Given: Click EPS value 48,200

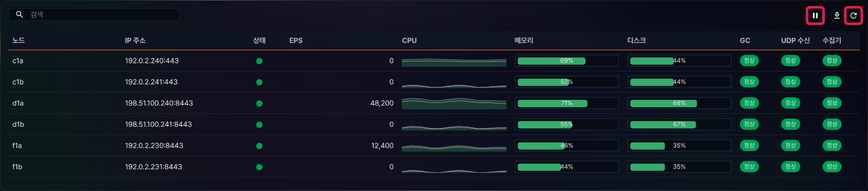Looking at the screenshot, I should click(x=382, y=103).
